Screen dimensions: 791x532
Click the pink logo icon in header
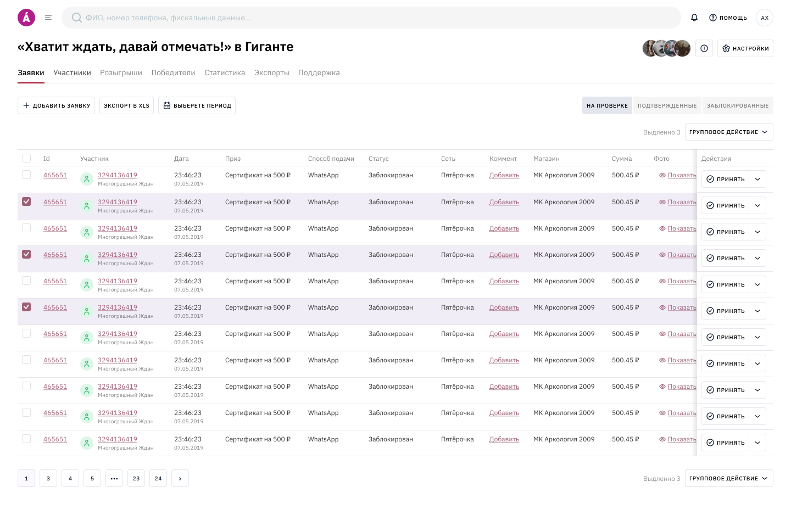[26, 18]
